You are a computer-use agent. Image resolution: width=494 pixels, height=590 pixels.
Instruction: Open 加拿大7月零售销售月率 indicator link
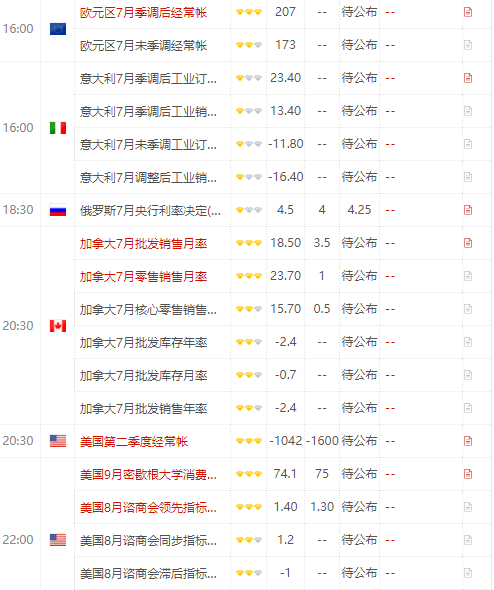pyautogui.click(x=143, y=277)
